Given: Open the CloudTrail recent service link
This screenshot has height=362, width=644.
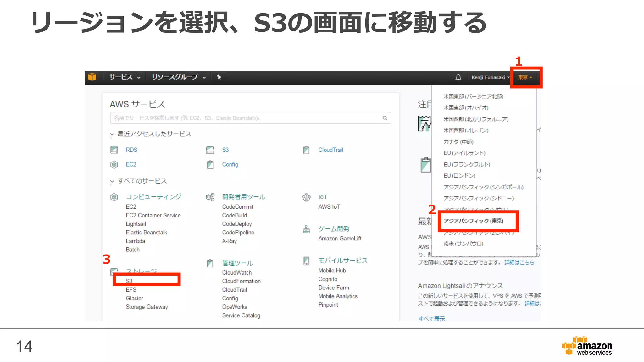Looking at the screenshot, I should (330, 150).
